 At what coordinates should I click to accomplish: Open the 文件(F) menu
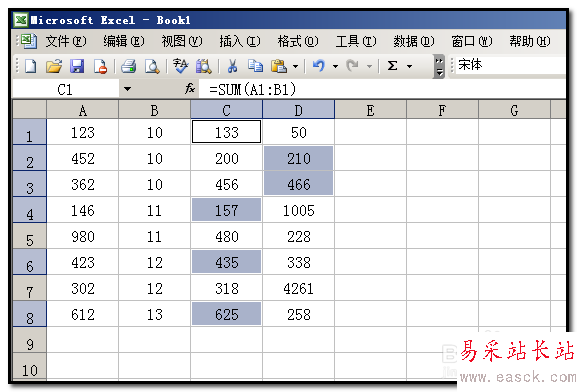[x=66, y=41]
